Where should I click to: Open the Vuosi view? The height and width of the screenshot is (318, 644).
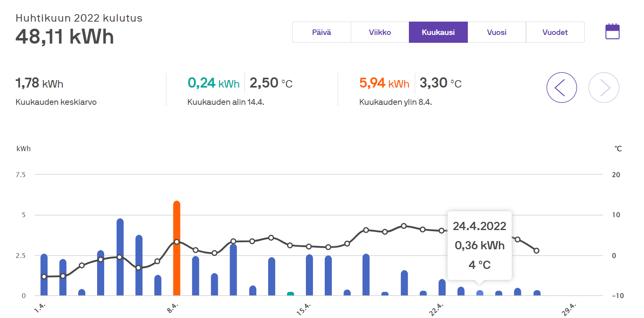tap(497, 32)
